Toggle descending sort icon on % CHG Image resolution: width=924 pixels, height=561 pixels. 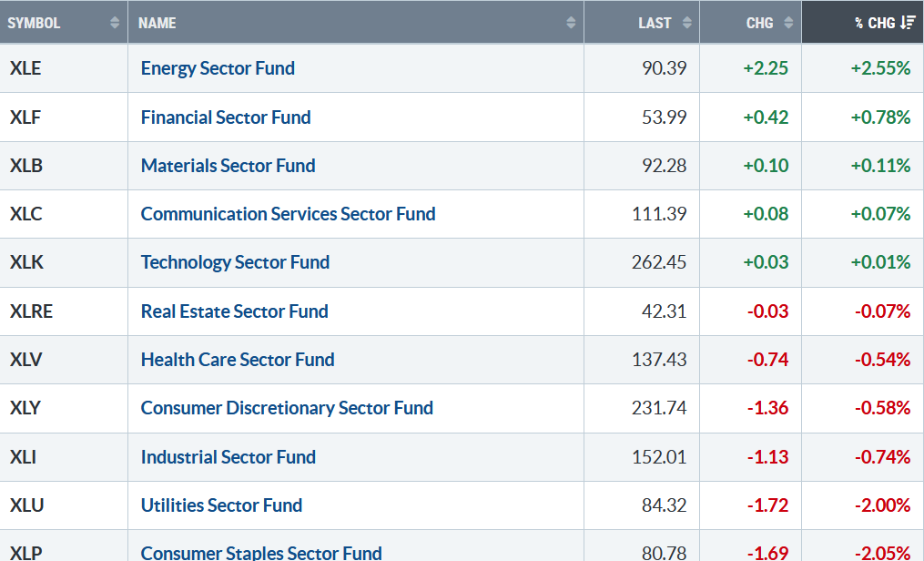[908, 23]
